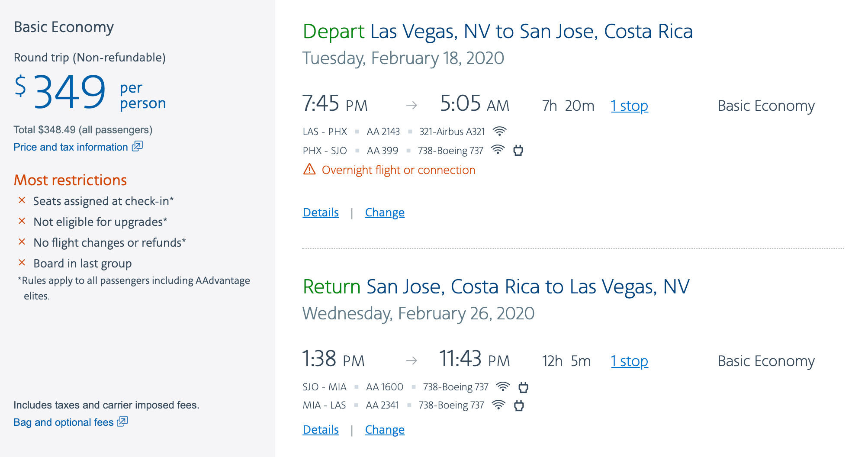The height and width of the screenshot is (457, 868).
Task: View 1 stop details for departing flight
Action: tap(629, 106)
